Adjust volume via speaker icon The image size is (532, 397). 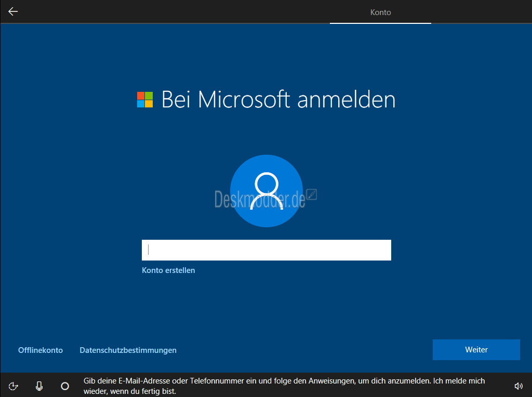click(518, 386)
